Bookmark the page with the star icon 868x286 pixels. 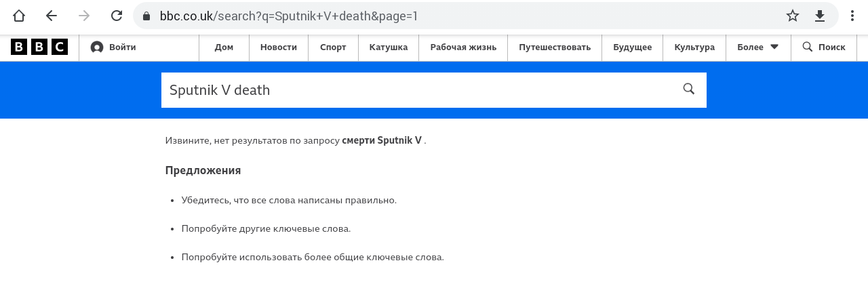click(x=793, y=16)
